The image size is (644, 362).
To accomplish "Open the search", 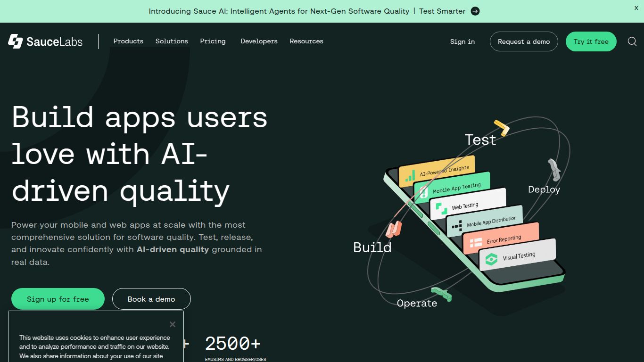I will [632, 41].
